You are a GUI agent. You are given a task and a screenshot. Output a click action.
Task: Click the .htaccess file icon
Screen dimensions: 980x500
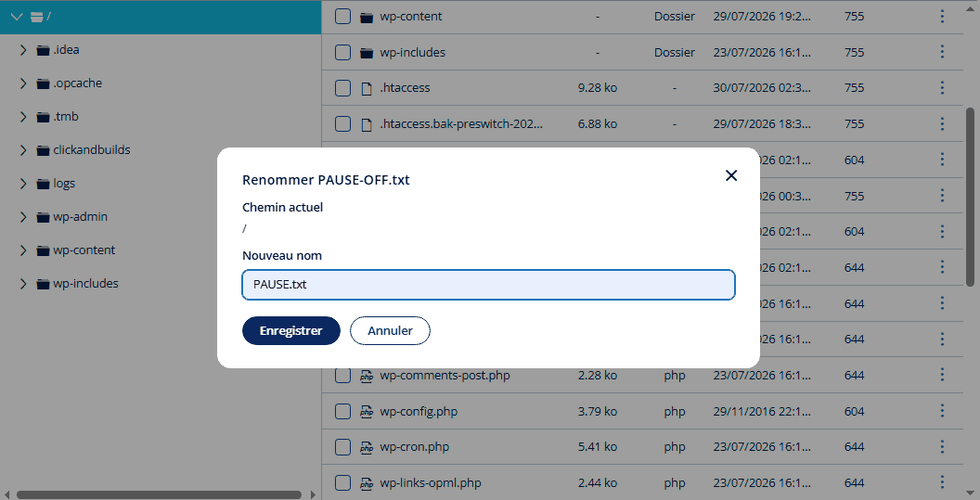click(367, 89)
